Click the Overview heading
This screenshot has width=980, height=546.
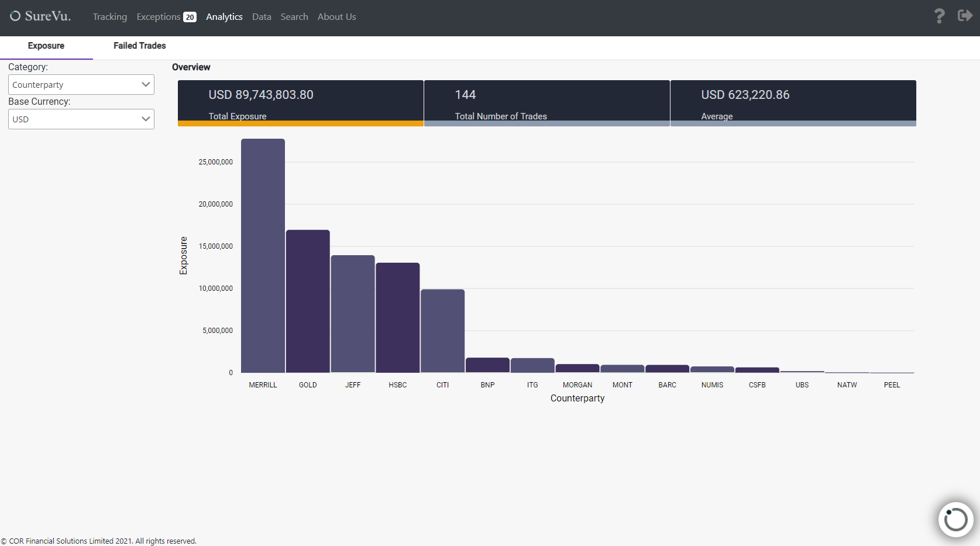[191, 67]
